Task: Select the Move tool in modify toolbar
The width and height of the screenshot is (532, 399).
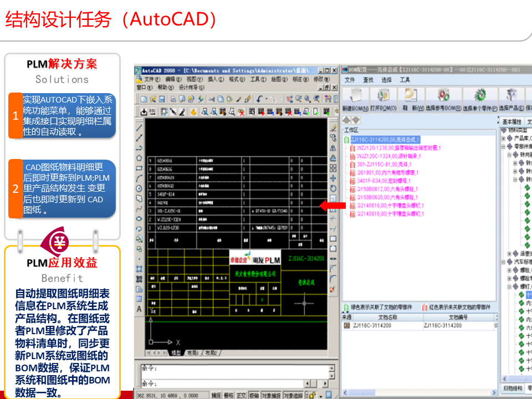Action: coord(333,178)
